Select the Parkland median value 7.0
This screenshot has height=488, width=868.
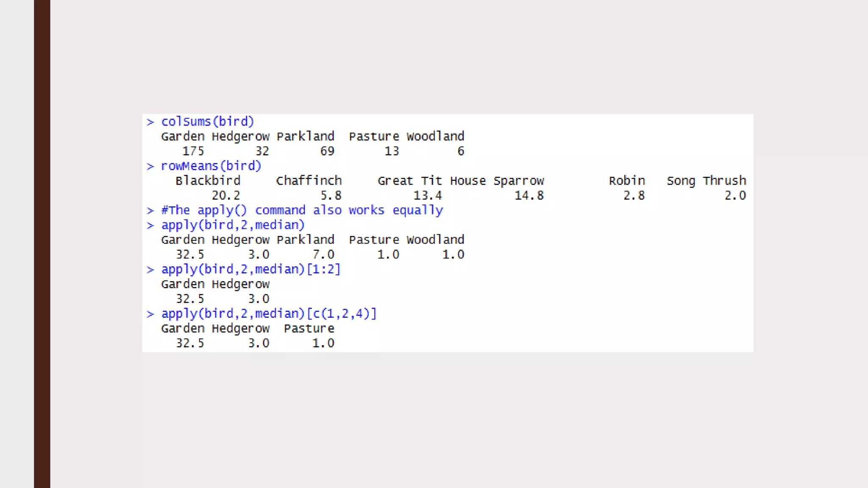click(x=323, y=255)
